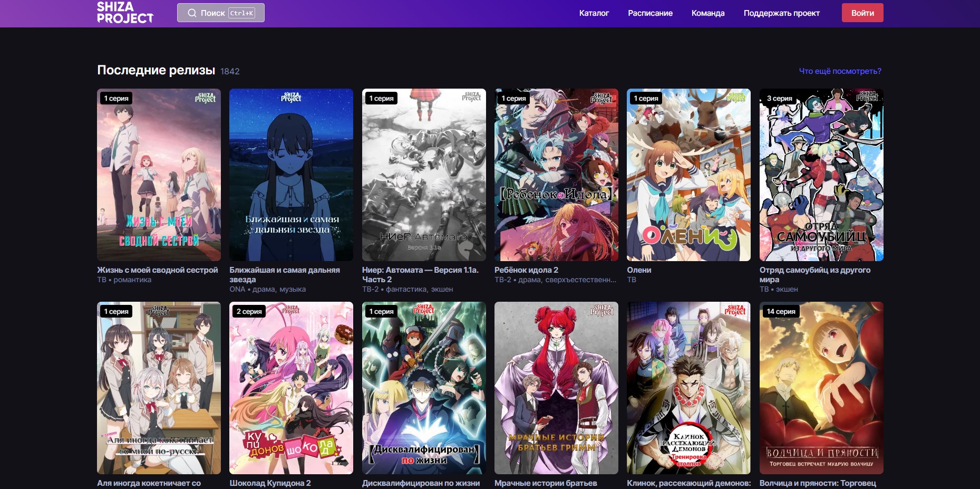This screenshot has height=489, width=980.
Task: Click '2 серия' badge on Шоколад Купидона
Action: (x=249, y=311)
